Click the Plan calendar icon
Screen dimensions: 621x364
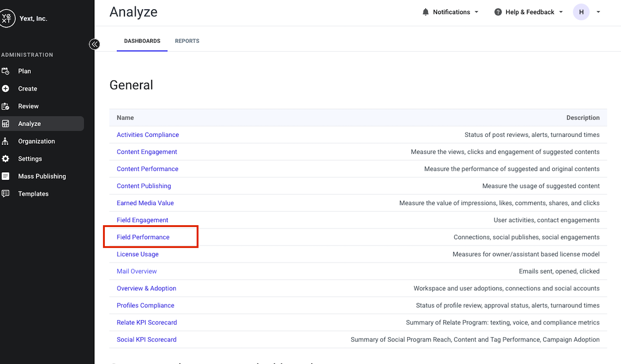(x=5, y=71)
